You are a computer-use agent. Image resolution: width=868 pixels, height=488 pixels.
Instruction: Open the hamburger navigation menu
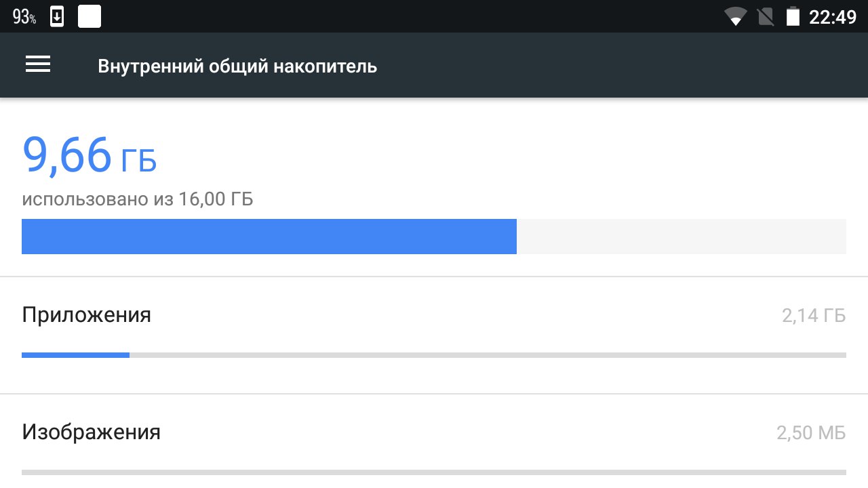(x=38, y=64)
